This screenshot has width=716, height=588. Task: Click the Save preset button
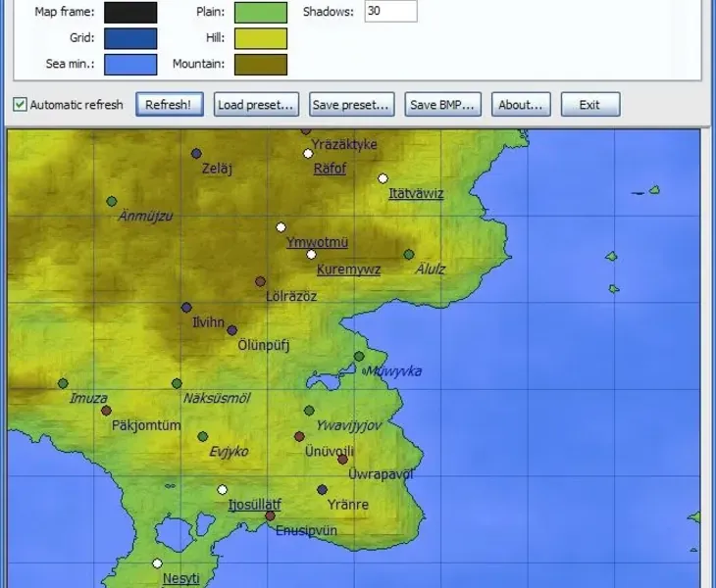tap(351, 105)
